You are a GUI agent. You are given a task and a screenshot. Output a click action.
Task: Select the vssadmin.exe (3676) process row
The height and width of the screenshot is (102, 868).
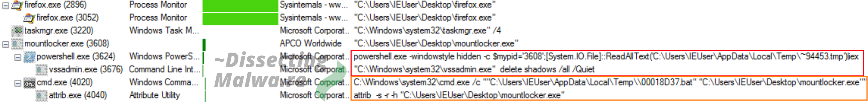click(434, 70)
